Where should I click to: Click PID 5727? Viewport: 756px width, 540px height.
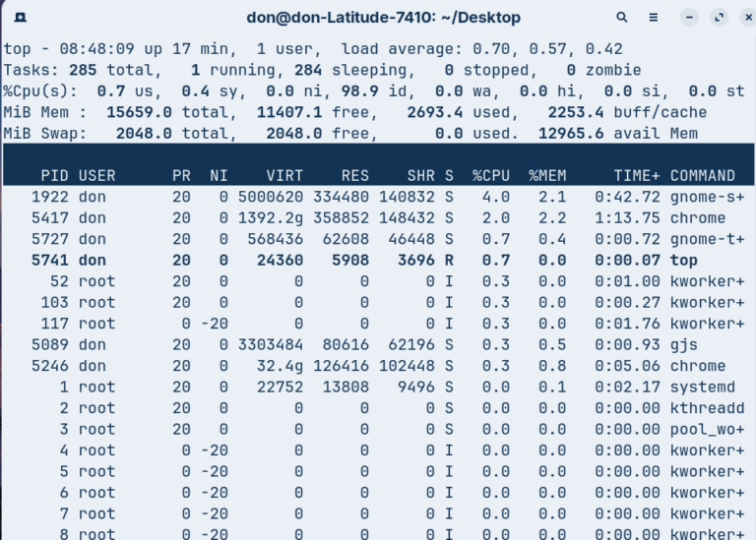click(x=49, y=239)
